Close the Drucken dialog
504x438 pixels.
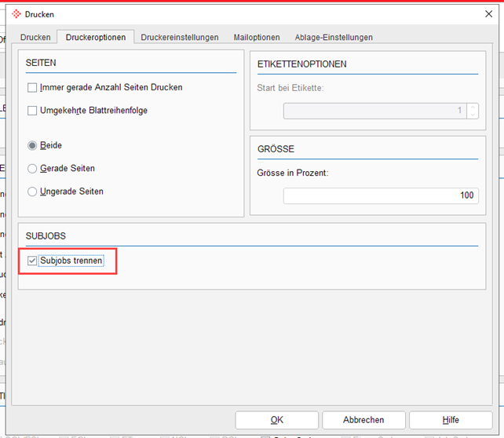(x=488, y=14)
